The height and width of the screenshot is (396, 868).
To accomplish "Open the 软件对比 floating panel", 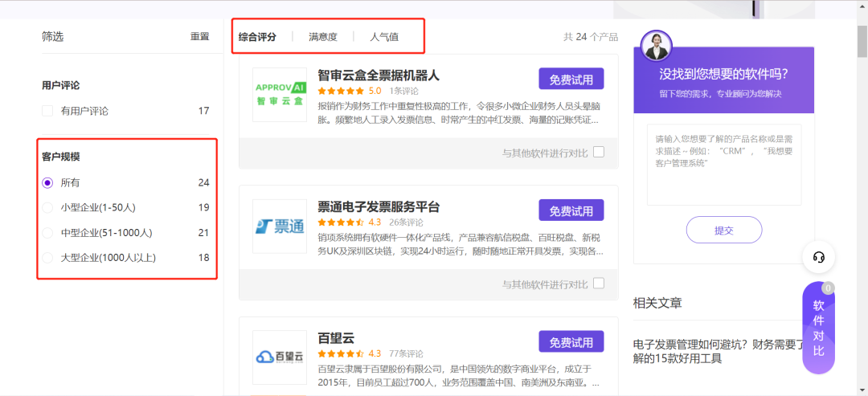I will 819,328.
